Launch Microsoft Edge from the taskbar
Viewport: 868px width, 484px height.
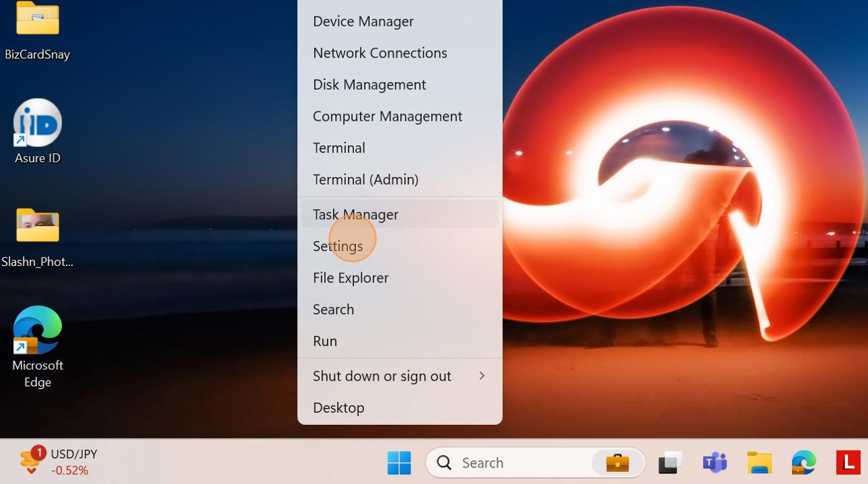tap(804, 462)
